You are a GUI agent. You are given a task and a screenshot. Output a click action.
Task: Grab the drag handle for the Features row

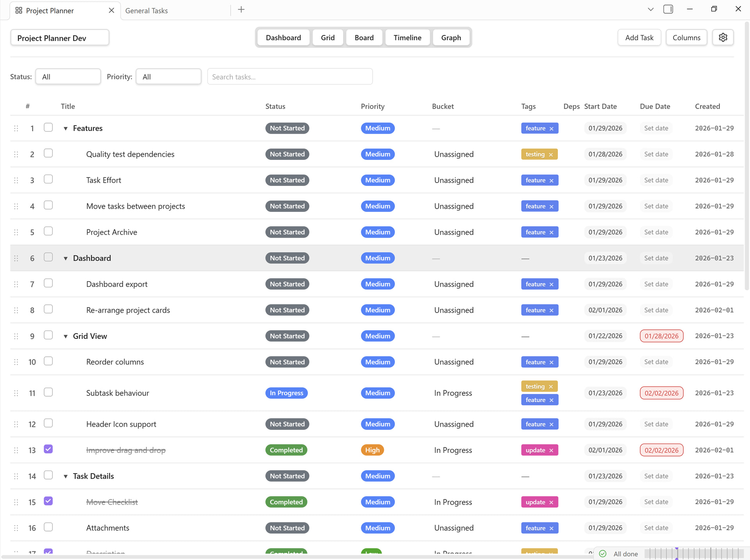pos(16,128)
